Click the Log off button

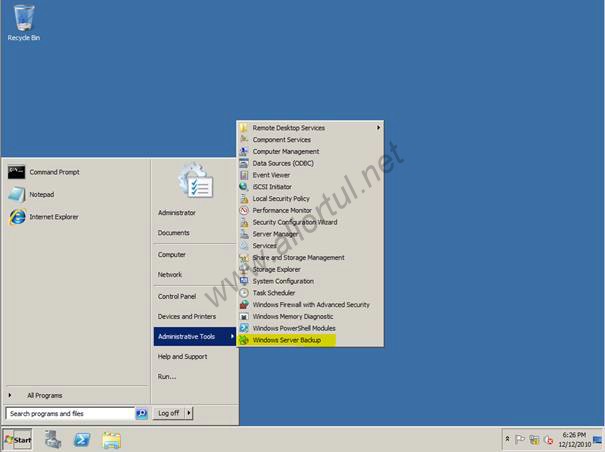169,413
